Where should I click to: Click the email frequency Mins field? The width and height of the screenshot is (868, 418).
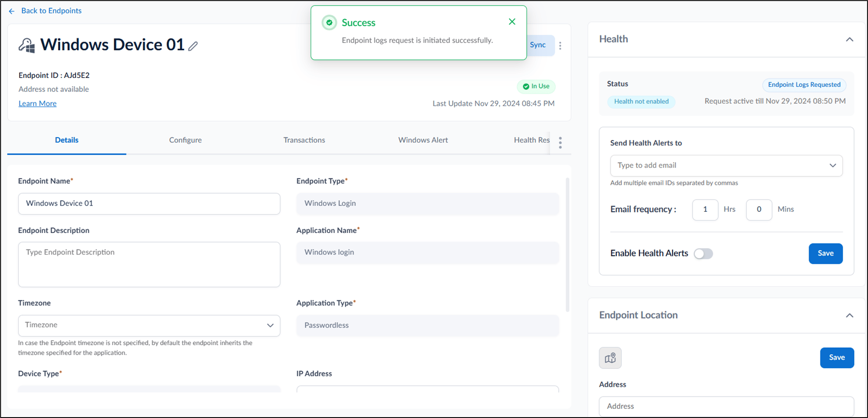click(x=759, y=210)
